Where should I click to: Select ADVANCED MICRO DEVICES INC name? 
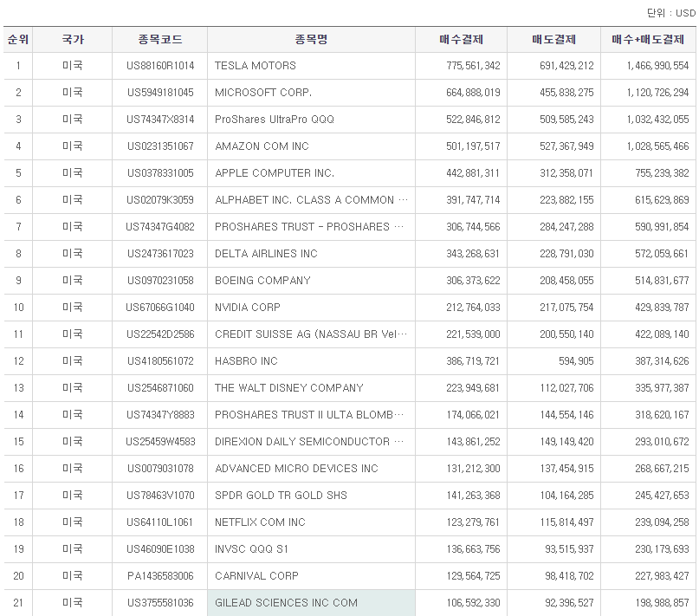click(296, 469)
